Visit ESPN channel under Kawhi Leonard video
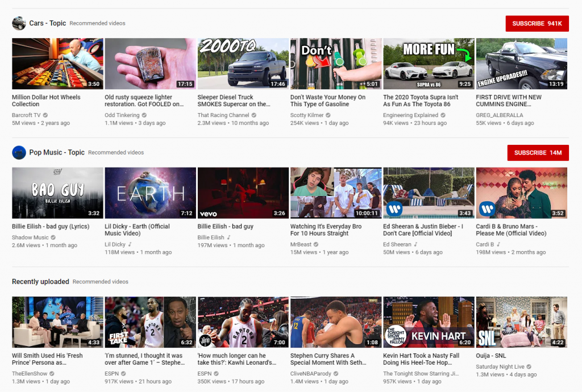 (205, 373)
